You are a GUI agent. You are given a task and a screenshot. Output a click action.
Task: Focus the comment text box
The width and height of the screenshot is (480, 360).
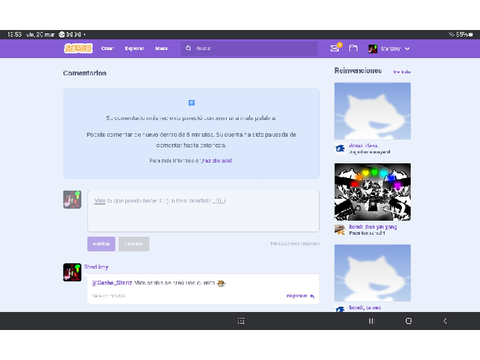(x=203, y=211)
